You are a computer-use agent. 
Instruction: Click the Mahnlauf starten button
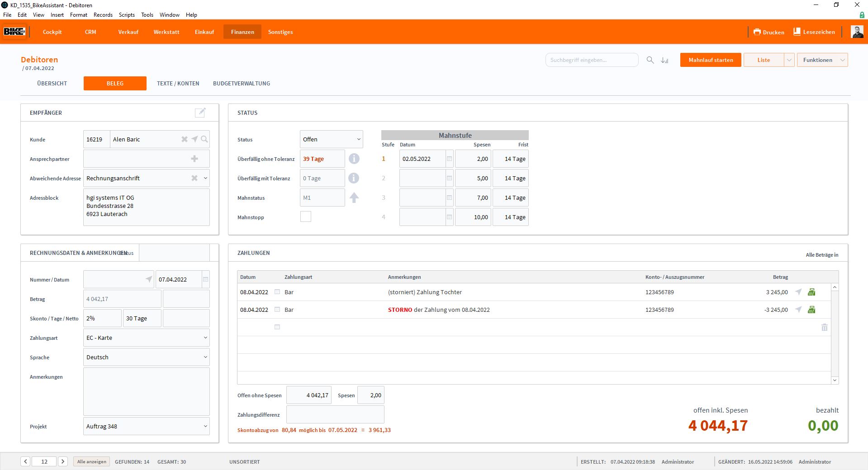[710, 60]
